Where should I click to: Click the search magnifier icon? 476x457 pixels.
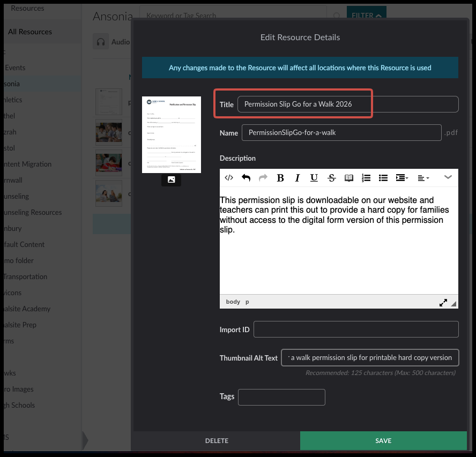point(336,15)
